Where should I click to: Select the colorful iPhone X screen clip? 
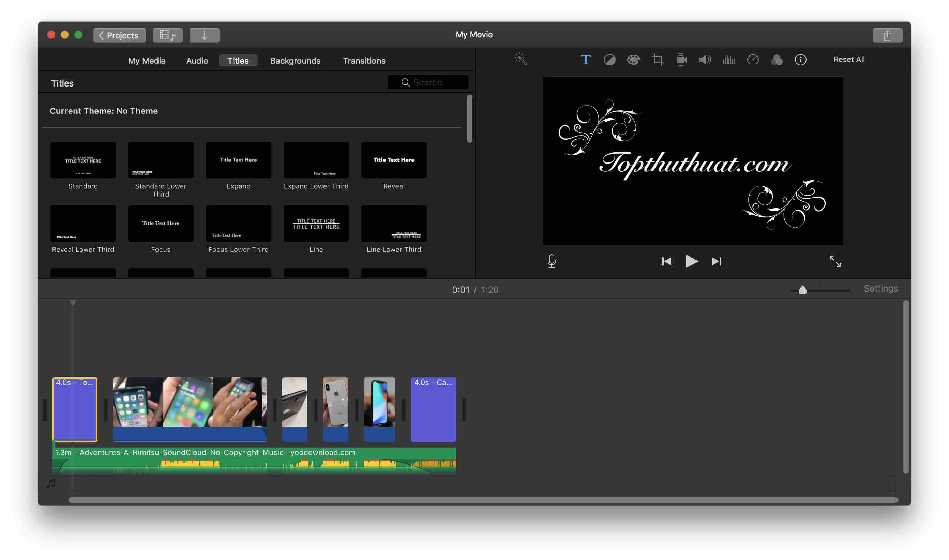(x=379, y=409)
